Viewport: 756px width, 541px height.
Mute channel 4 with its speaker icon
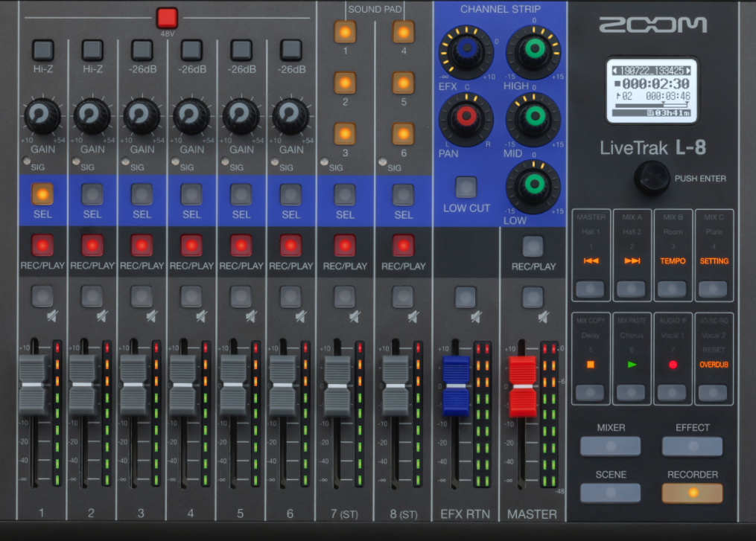coord(191,298)
